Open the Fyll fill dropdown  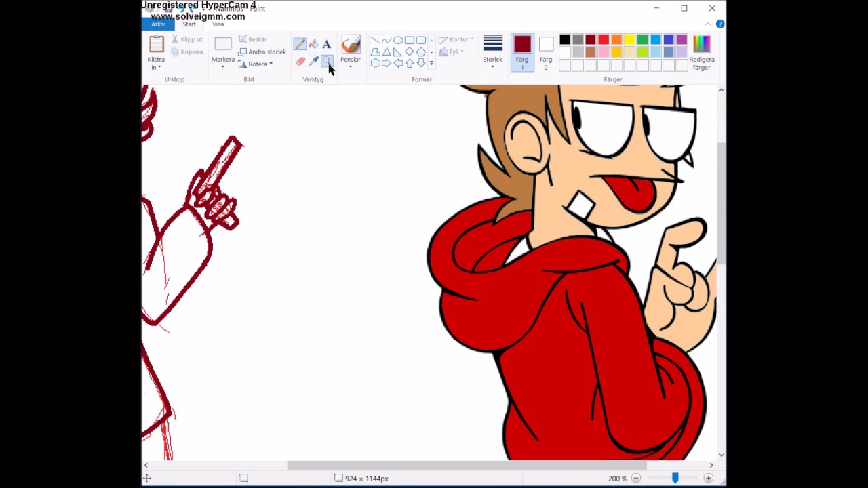(x=451, y=52)
